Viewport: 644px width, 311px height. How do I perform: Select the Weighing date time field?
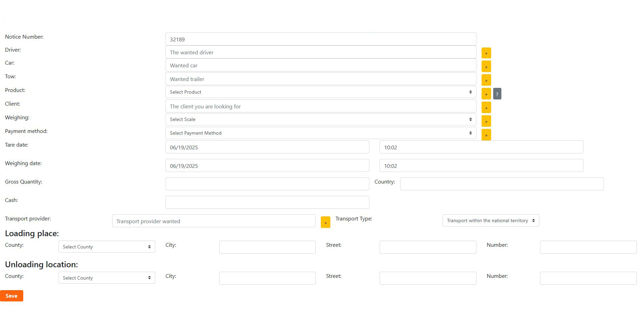pos(481,166)
